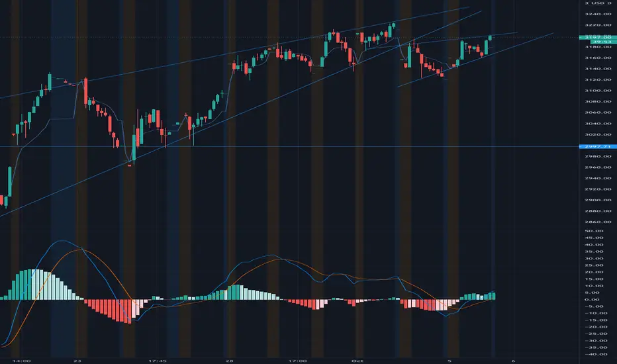The width and height of the screenshot is (617, 364).
Task: Click the bar countdown timer 39:53
Action: coord(598,41)
